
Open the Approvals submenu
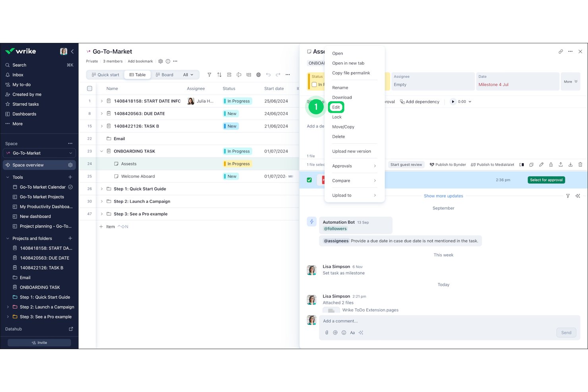(354, 166)
